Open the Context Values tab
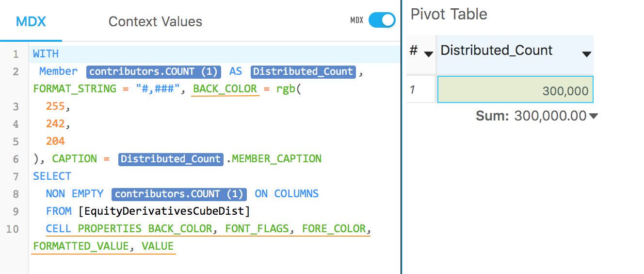This screenshot has width=644, height=274. point(155,22)
